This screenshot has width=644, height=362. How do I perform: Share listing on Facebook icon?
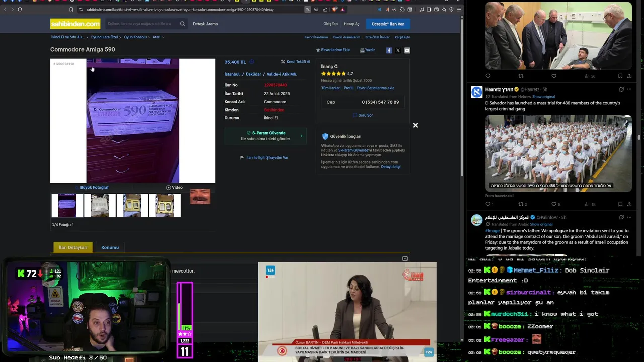[389, 50]
